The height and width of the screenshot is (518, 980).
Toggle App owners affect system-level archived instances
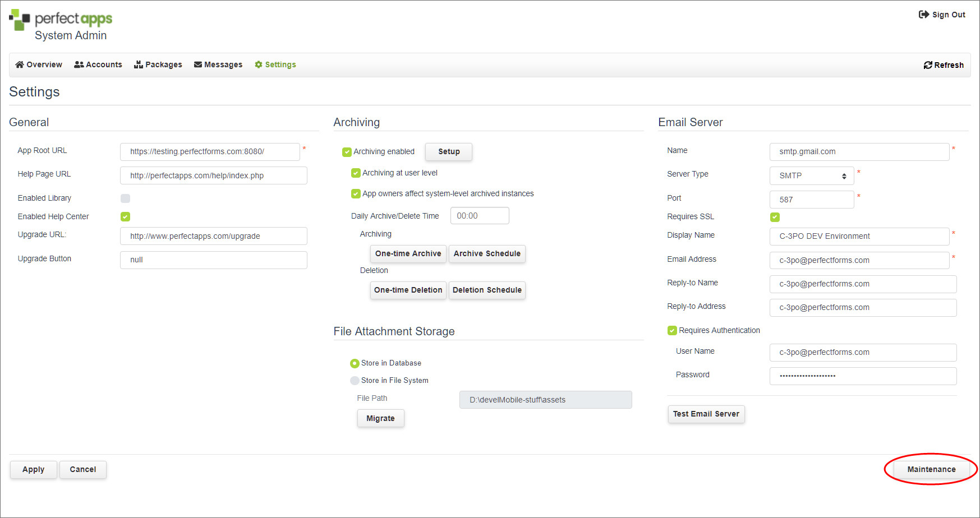click(x=356, y=194)
